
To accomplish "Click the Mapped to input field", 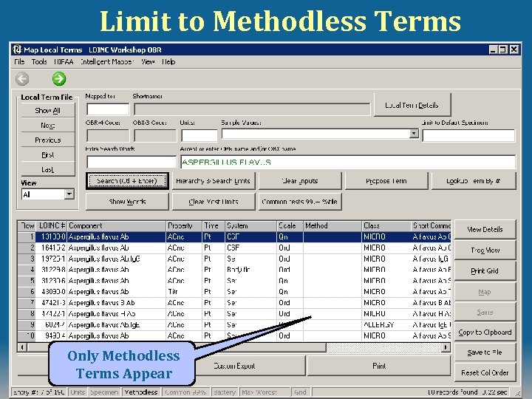I will (x=108, y=109).
